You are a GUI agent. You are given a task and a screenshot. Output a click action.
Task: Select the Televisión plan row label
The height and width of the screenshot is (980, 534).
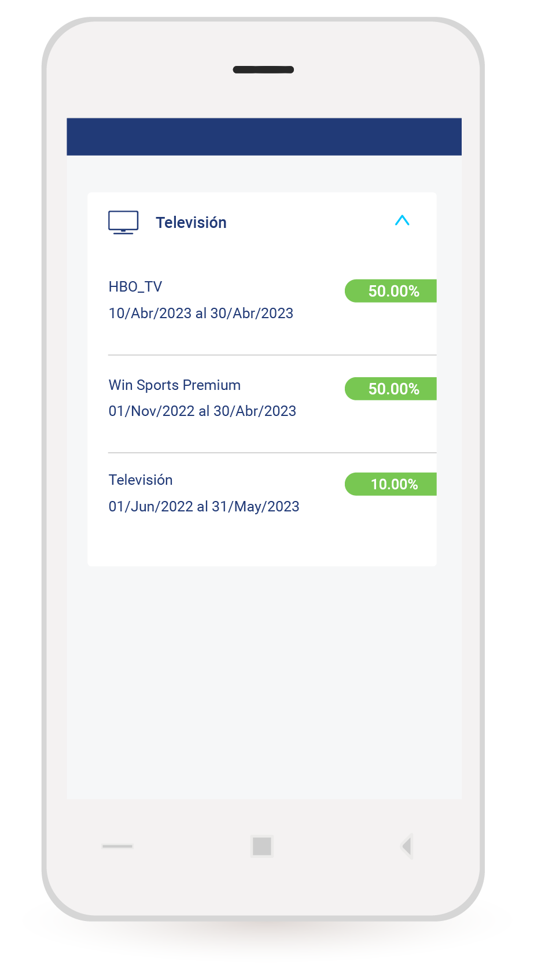(x=141, y=480)
